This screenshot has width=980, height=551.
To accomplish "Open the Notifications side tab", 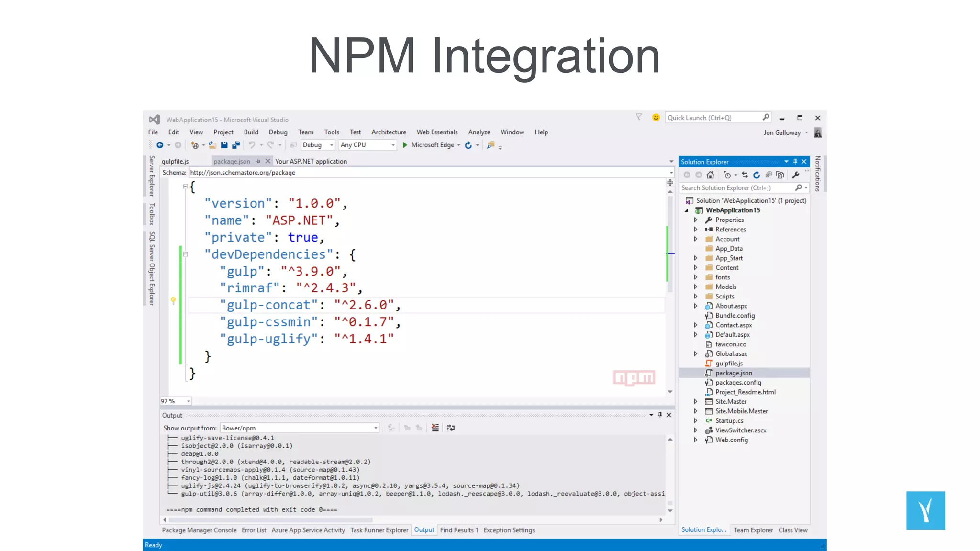I will (x=817, y=174).
